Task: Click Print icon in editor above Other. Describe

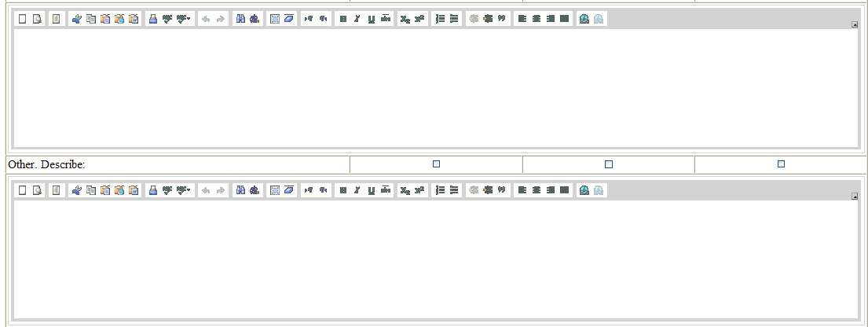Action: [153, 19]
